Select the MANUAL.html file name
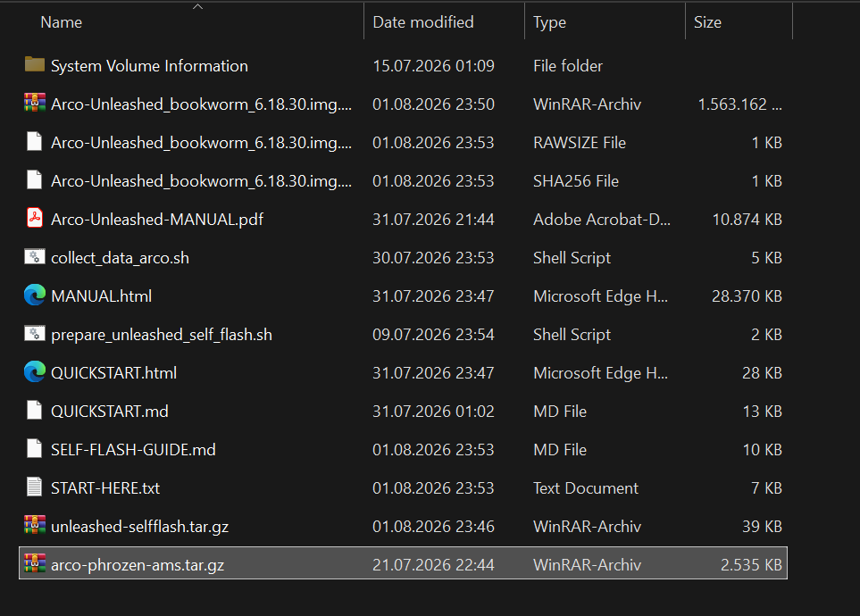Image resolution: width=860 pixels, height=616 pixels. tap(102, 296)
